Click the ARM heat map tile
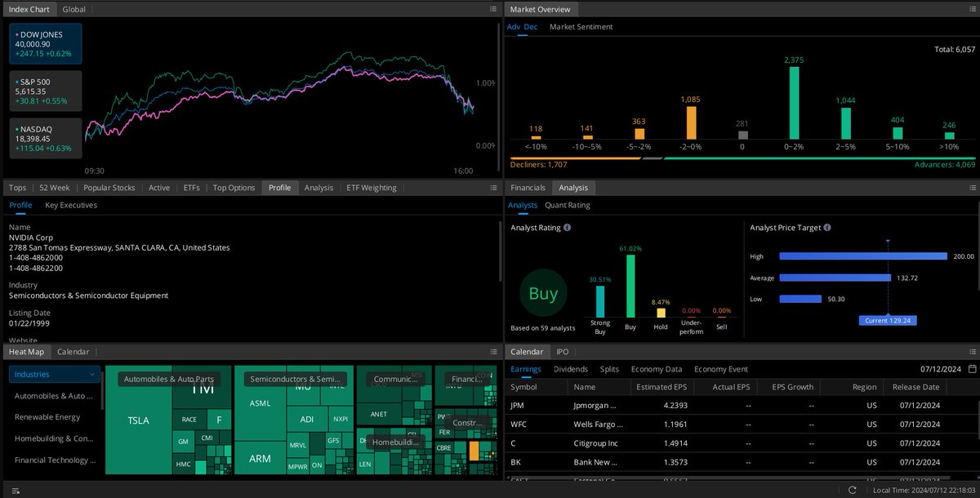Screen dimensions: 980x498 point(260,458)
